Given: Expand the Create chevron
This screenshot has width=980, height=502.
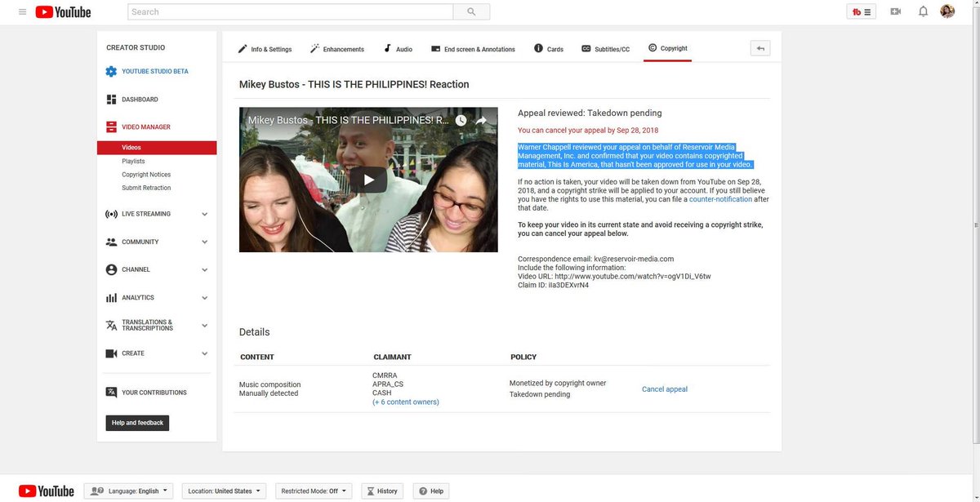Looking at the screenshot, I should pyautogui.click(x=204, y=353).
